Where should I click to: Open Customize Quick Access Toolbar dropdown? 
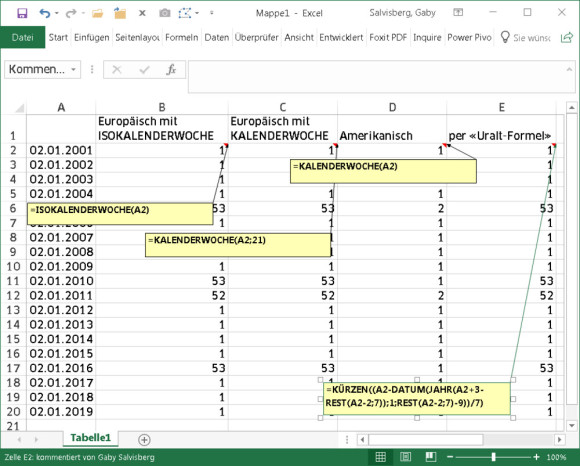point(212,13)
